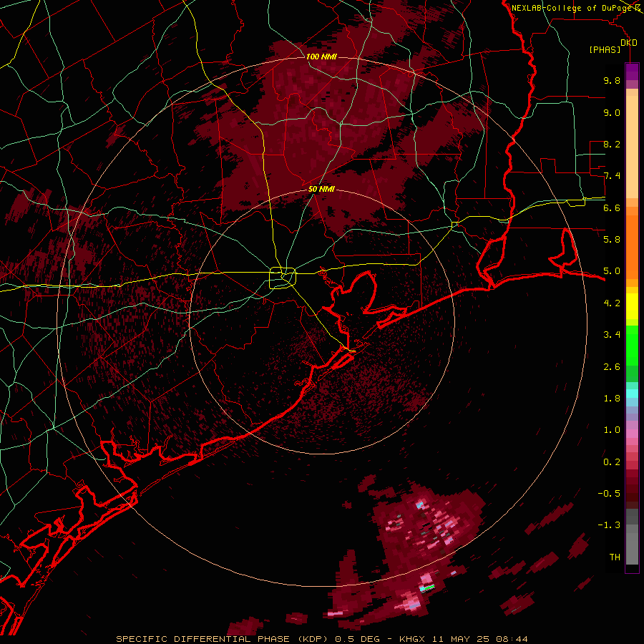644x644 pixels.
Task: Click the cyan segment of the color bar
Action: point(632,394)
